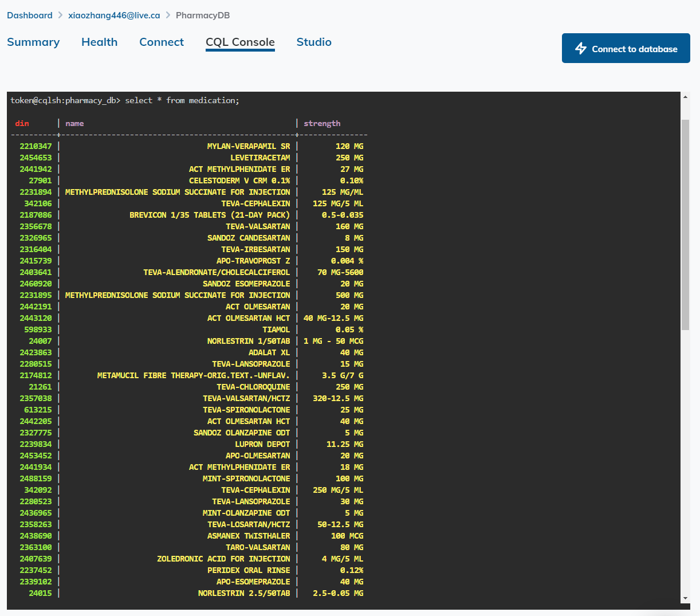Click strength value 125 MG/5 ML
Viewport: 700px width, 616px height.
point(338,203)
